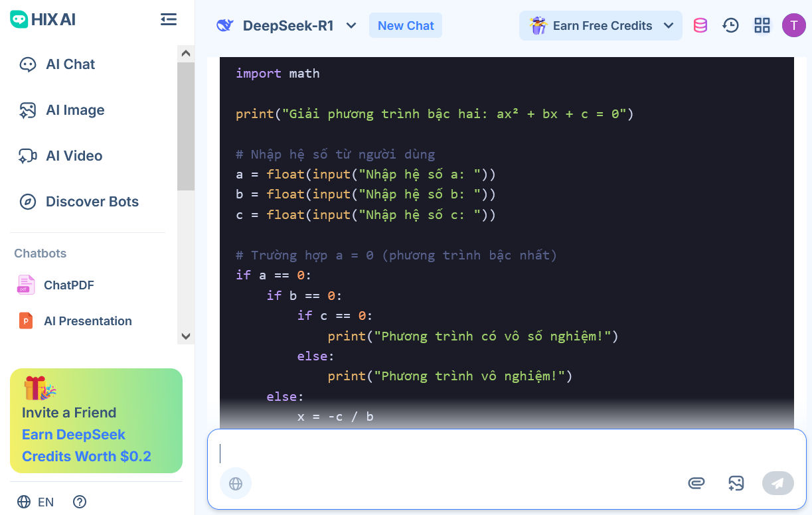Click the 'import math' code line
812x515 pixels.
(x=278, y=74)
